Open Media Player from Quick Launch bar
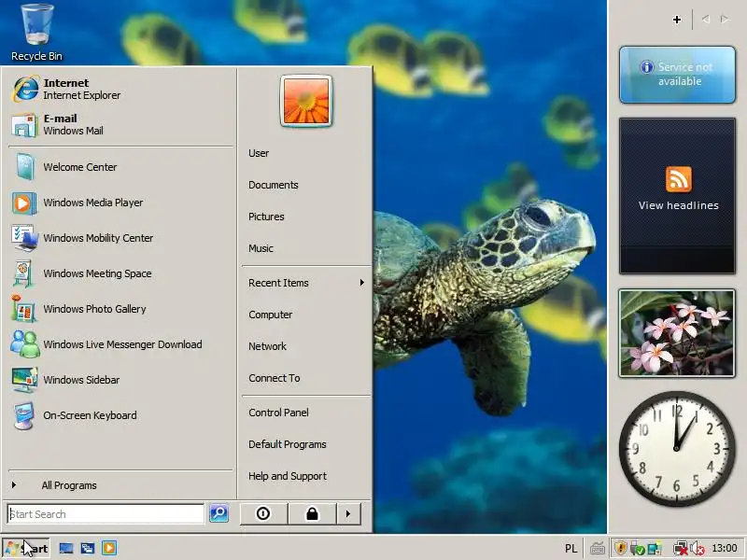Viewport: 747px width, 560px height. (109, 548)
